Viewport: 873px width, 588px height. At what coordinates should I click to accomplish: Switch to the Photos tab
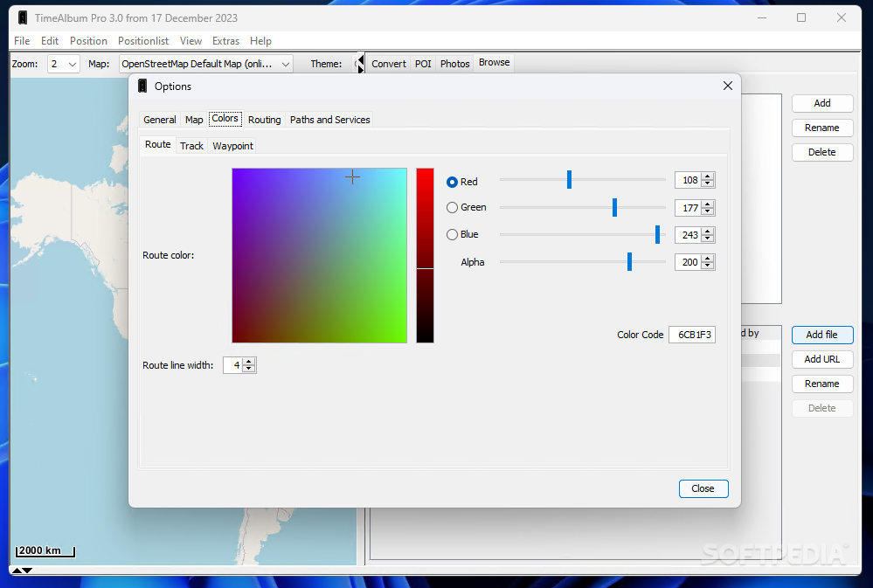(x=455, y=64)
